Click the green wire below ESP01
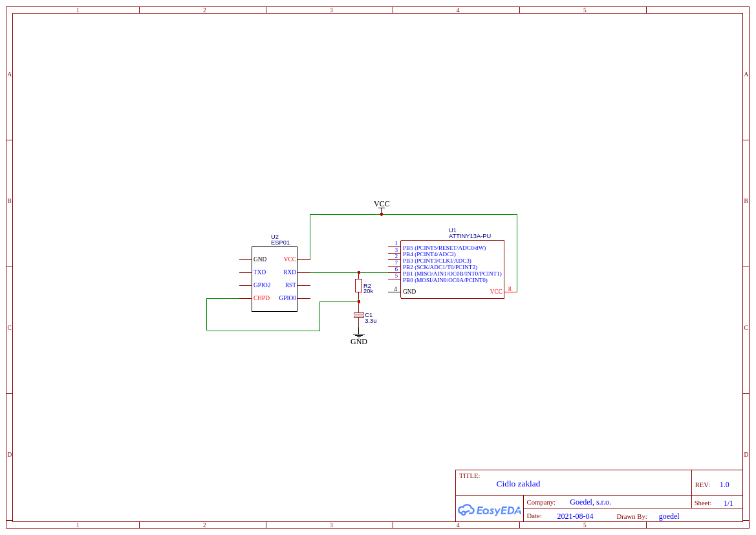 click(263, 331)
